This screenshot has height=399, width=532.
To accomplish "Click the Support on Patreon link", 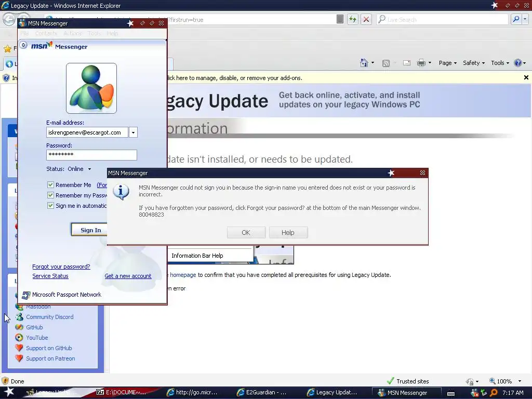I will [x=50, y=358].
